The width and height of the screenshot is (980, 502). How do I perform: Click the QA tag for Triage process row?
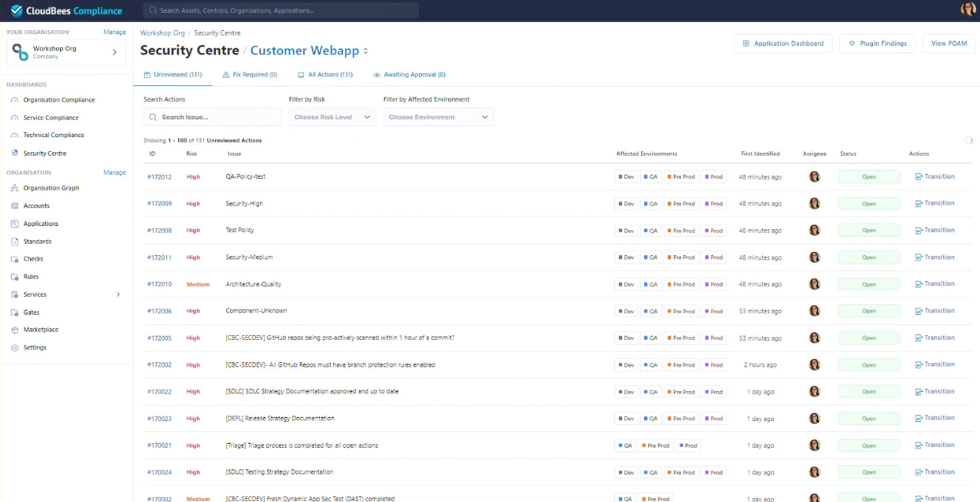tap(625, 446)
